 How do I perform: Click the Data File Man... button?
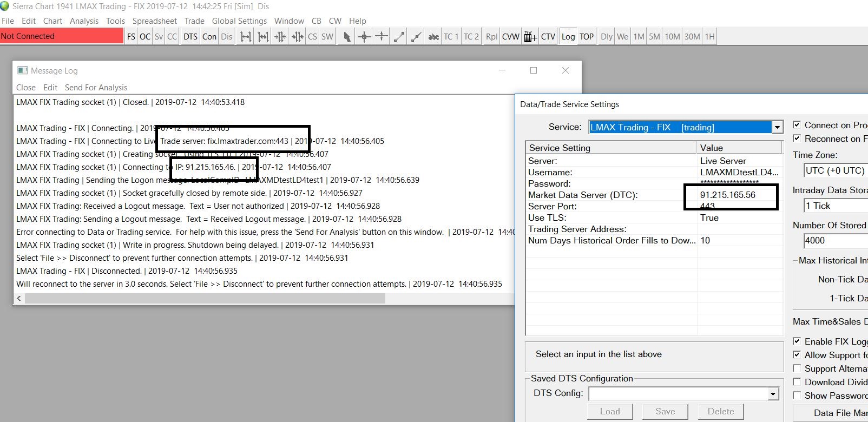click(x=831, y=413)
